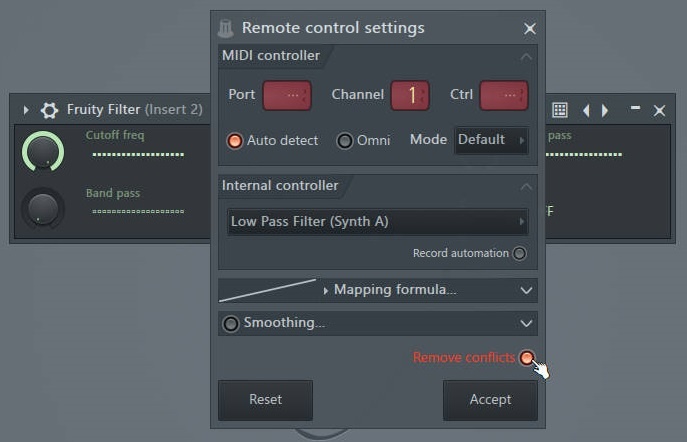Collapse the Internal controller section
Screen dimensions: 687x442
point(526,187)
